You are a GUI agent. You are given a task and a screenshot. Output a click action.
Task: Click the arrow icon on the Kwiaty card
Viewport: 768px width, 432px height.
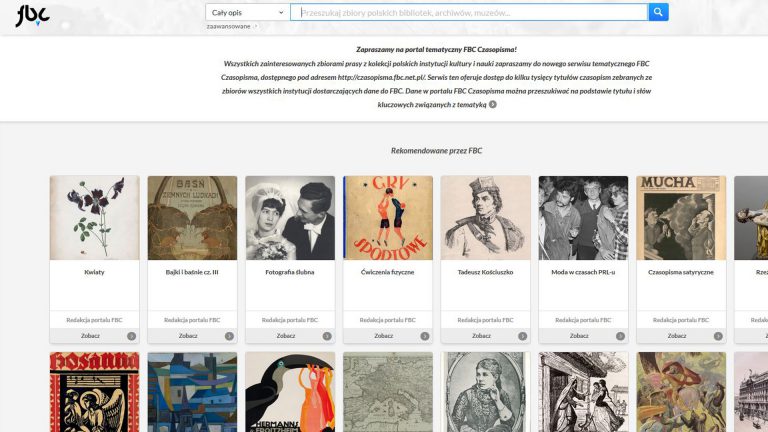pos(131,336)
